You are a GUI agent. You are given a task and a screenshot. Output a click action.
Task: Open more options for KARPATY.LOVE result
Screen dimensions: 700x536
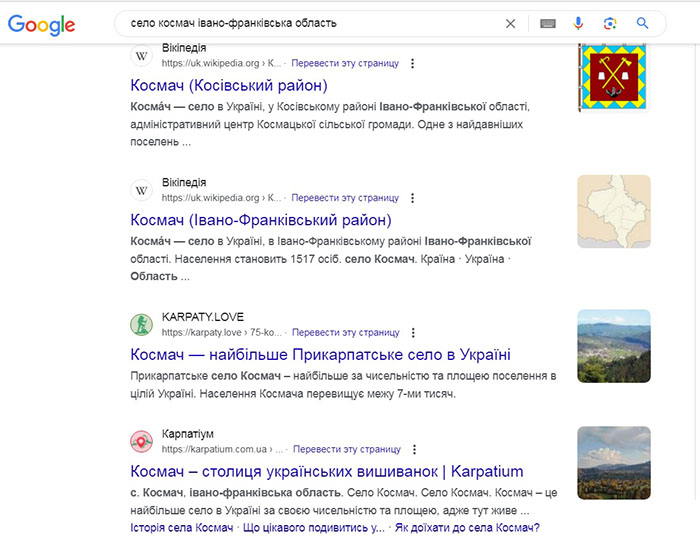(x=413, y=332)
